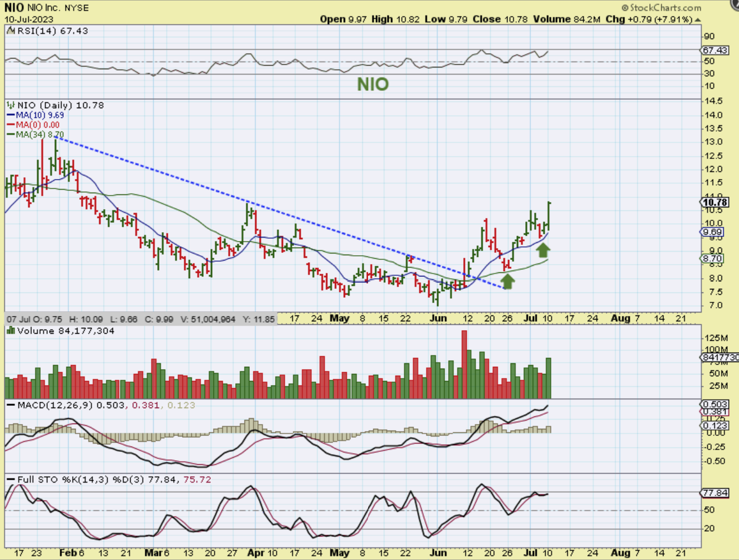This screenshot has height=560, width=739.
Task: Click the tallest red volume bar in June
Action: click(464, 364)
